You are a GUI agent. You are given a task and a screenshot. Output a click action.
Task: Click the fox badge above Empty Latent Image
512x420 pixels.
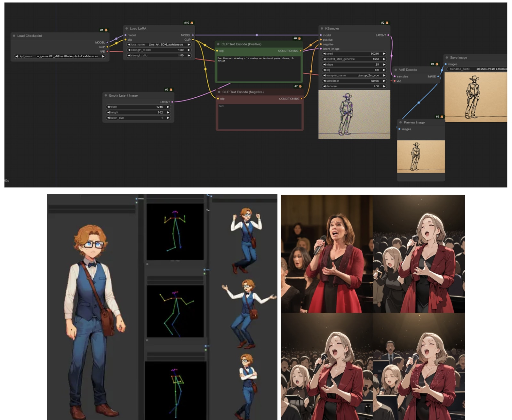point(171,90)
